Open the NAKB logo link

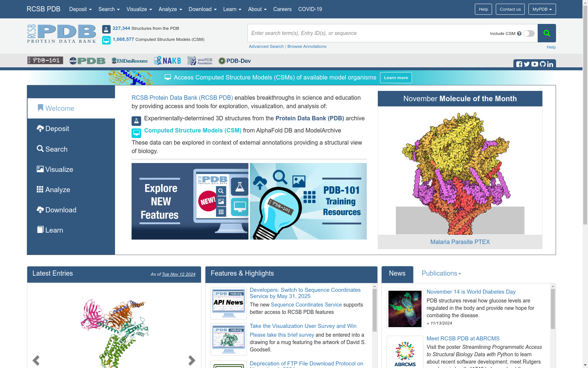coord(167,61)
